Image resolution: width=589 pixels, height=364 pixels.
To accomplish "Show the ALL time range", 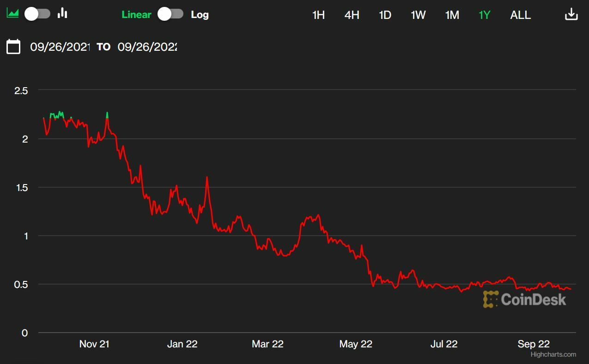I will 521,15.
